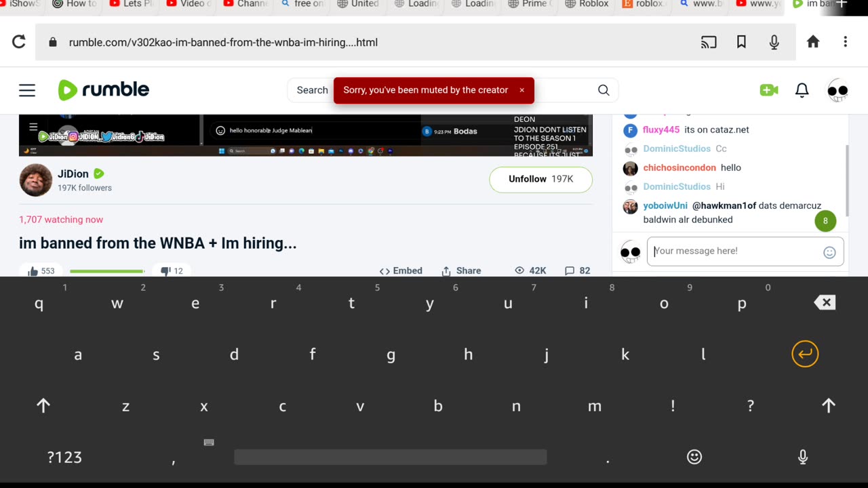The image size is (868, 488).
Task: Open the comments count 82
Action: (577, 270)
